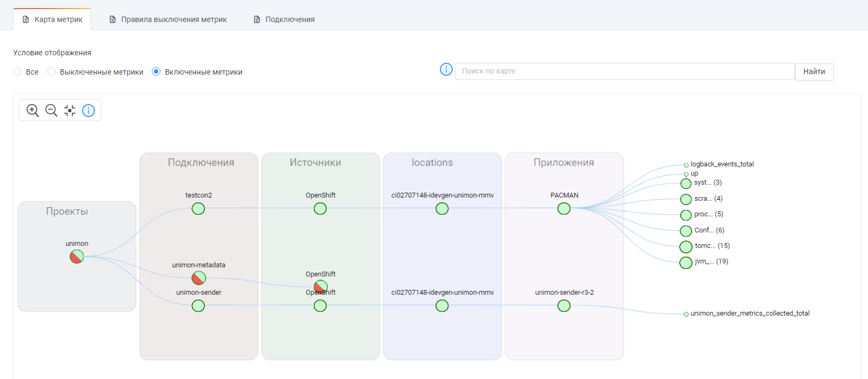Click info icon beside search field
Viewport: 868px width, 379px height.
pyautogui.click(x=446, y=70)
